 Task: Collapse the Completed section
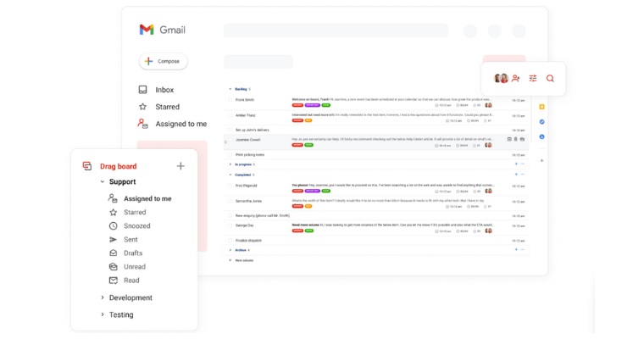(230, 175)
